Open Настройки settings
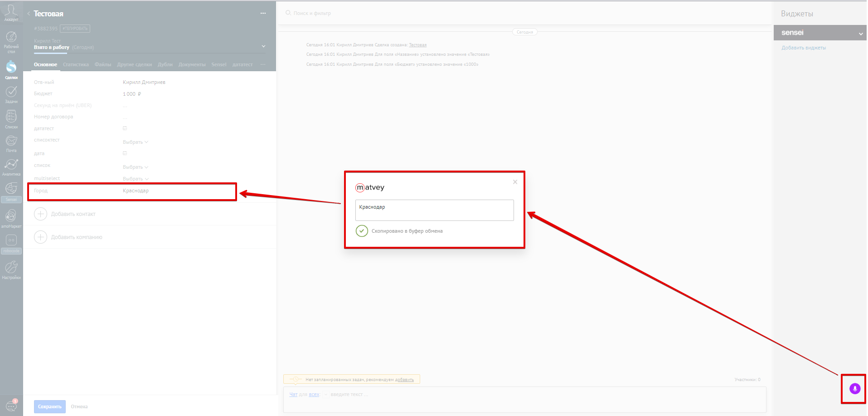This screenshot has height=416, width=868. (x=11, y=269)
